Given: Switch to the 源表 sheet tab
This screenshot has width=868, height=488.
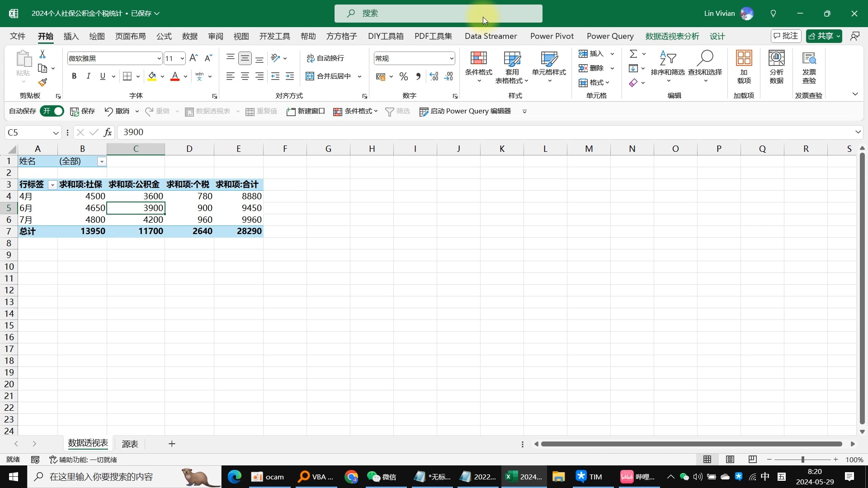Looking at the screenshot, I should (130, 444).
